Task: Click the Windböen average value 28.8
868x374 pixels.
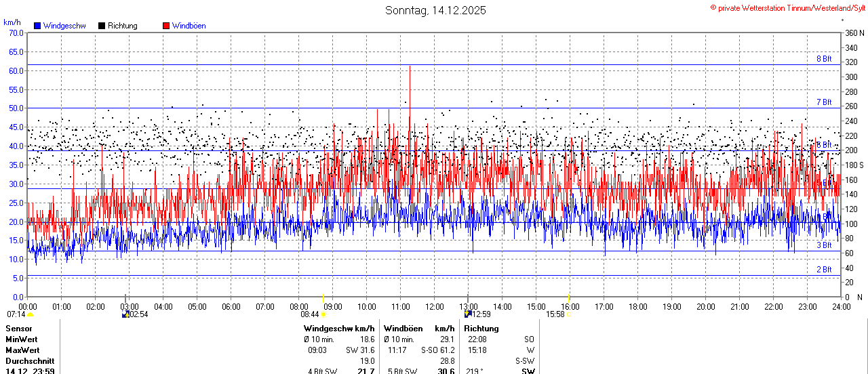Action: (447, 361)
